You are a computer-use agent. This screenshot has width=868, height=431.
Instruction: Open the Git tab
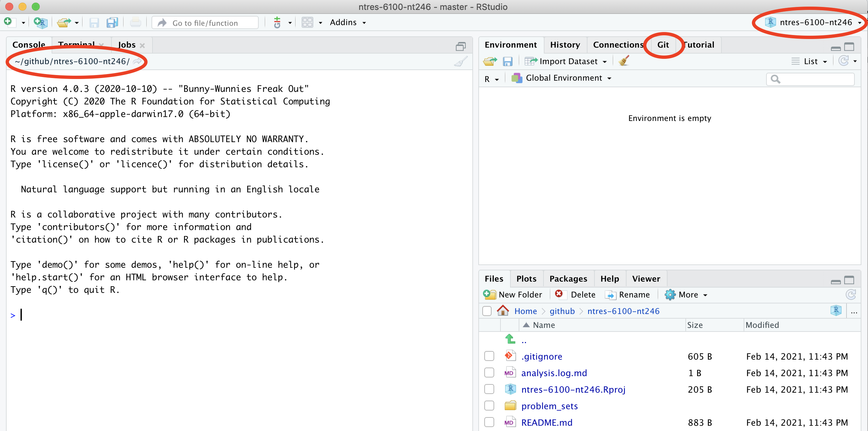(x=663, y=45)
